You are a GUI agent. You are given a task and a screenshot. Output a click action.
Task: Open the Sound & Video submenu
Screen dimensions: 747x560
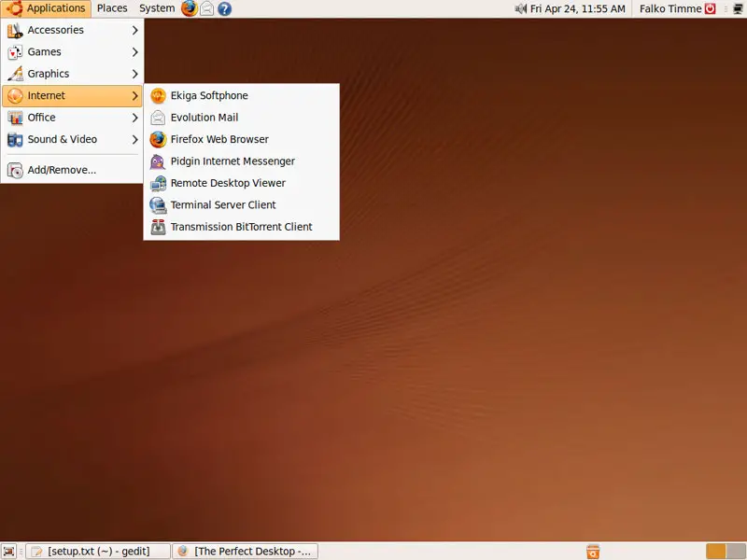coord(73,139)
